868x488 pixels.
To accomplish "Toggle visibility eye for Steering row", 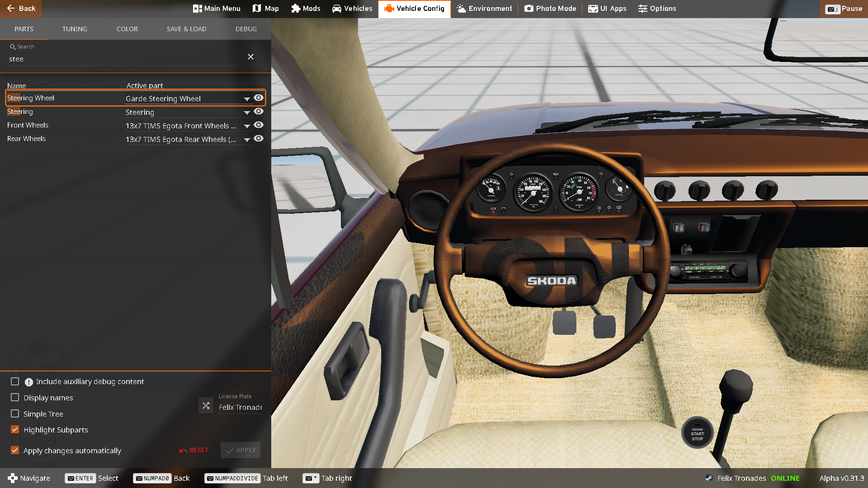I will (259, 111).
